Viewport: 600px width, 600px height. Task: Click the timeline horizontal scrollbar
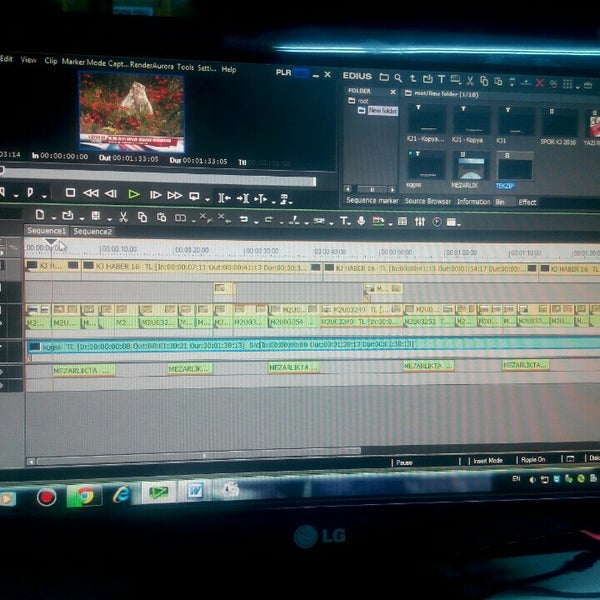pos(199,456)
